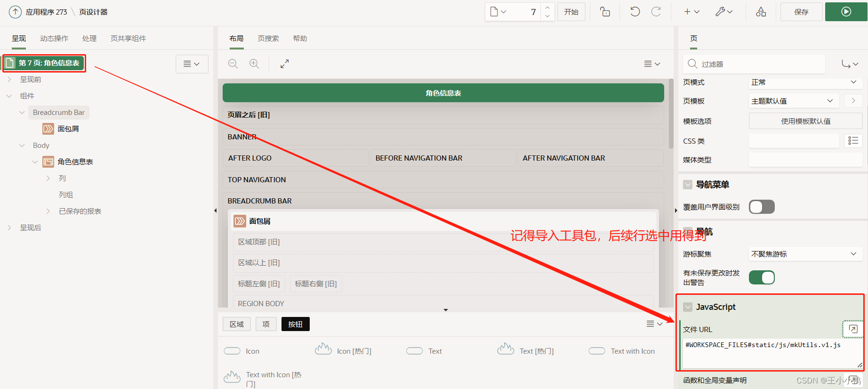
Task: Expand the 已保存的报表 node
Action: coord(48,211)
